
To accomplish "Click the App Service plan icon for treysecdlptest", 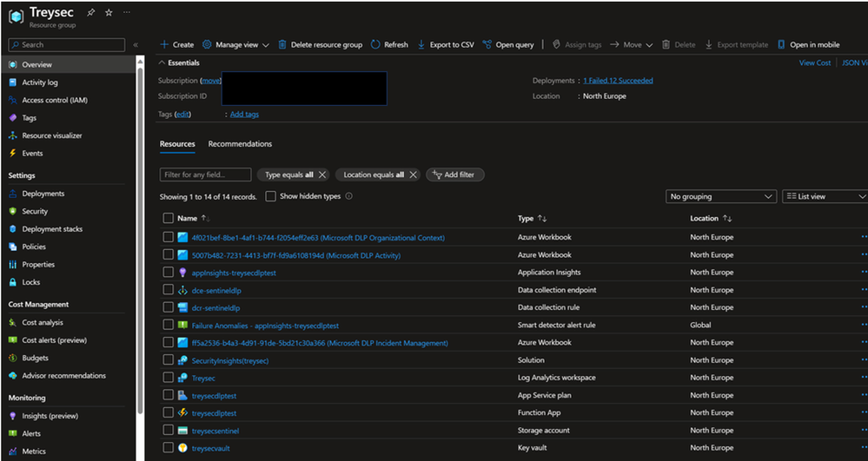I will [x=182, y=396].
